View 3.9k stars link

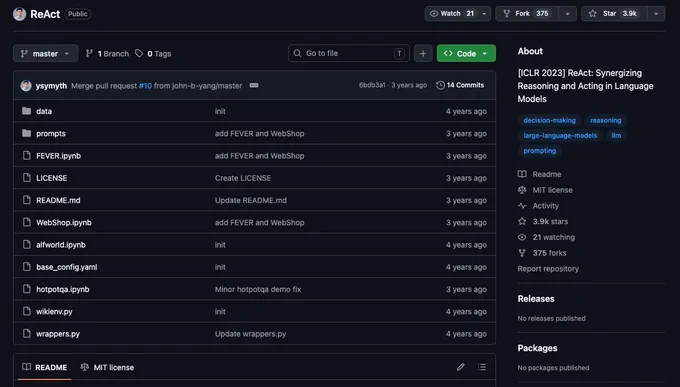pos(543,221)
